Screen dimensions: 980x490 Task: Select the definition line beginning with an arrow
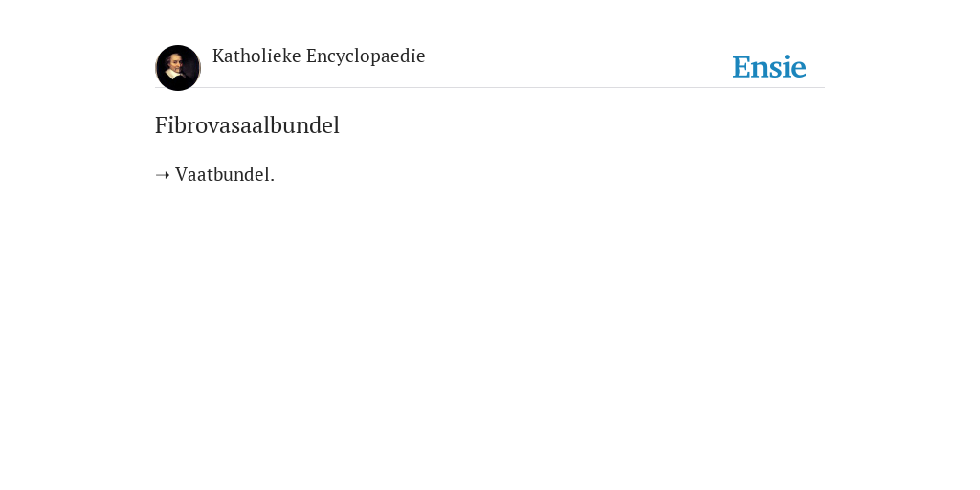215,175
